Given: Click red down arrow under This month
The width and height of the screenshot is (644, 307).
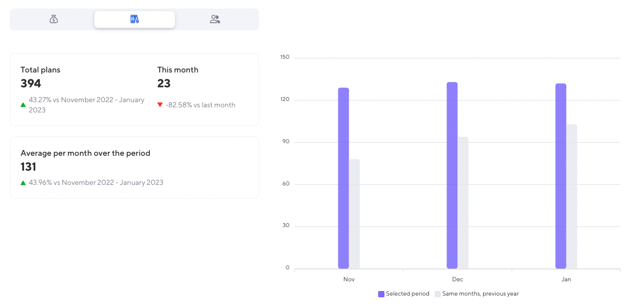Looking at the screenshot, I should coord(160,104).
